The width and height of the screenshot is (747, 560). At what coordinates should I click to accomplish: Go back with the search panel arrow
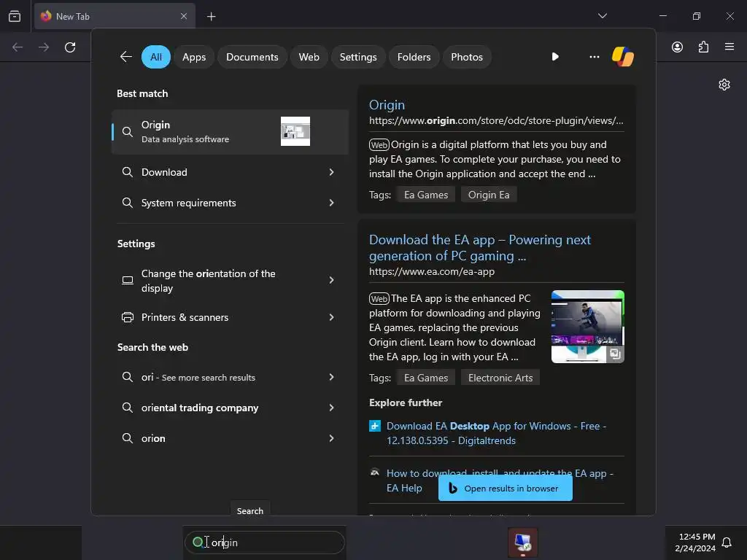[125, 57]
